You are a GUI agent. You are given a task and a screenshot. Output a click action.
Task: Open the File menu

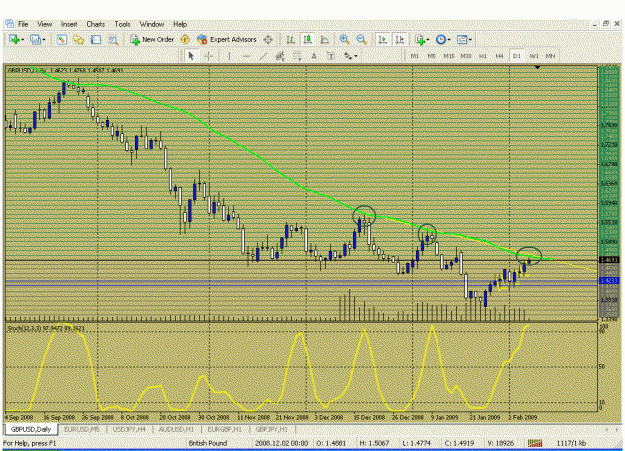click(x=23, y=24)
